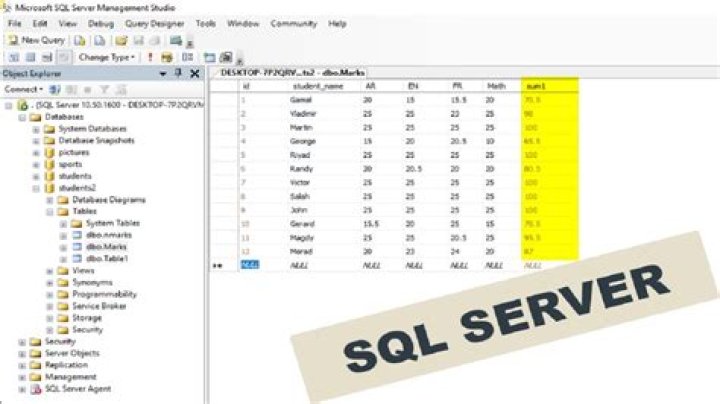720x404 pixels.
Task: Open the Edit menu
Action: pyautogui.click(x=40, y=23)
